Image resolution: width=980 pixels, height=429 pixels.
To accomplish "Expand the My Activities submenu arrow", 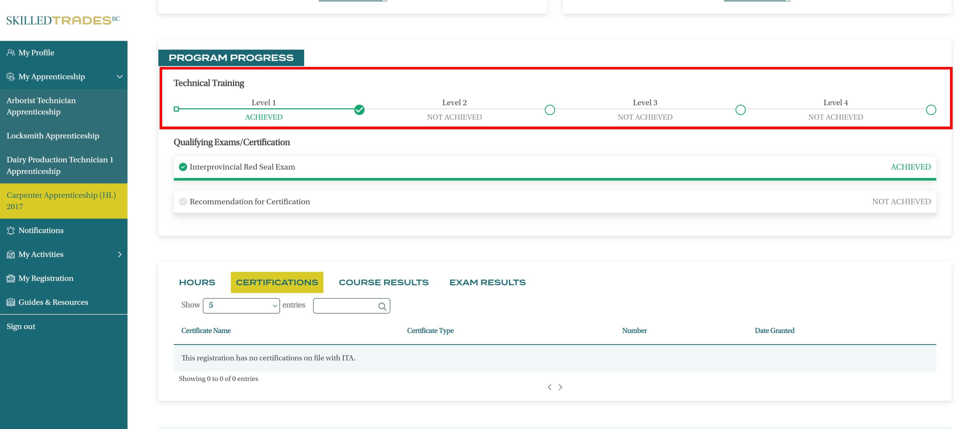I will point(120,254).
